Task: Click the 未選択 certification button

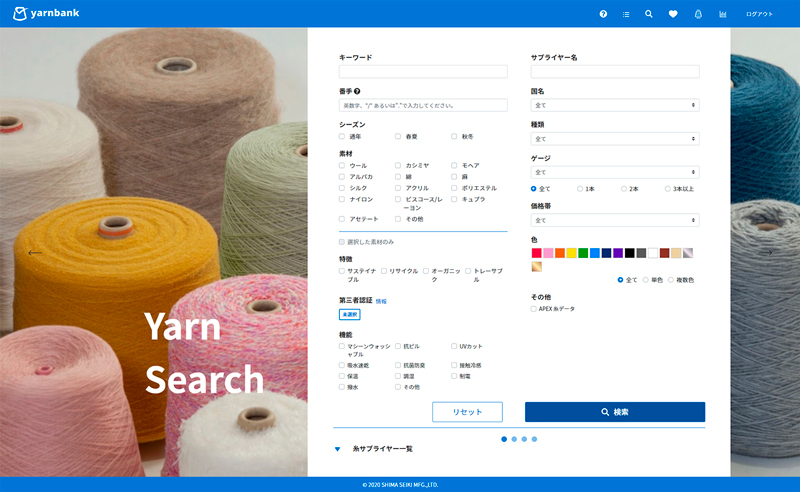Action: click(x=349, y=314)
